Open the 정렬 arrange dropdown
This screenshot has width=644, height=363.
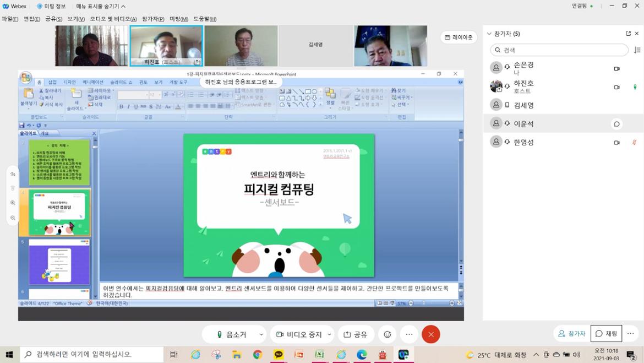point(330,97)
